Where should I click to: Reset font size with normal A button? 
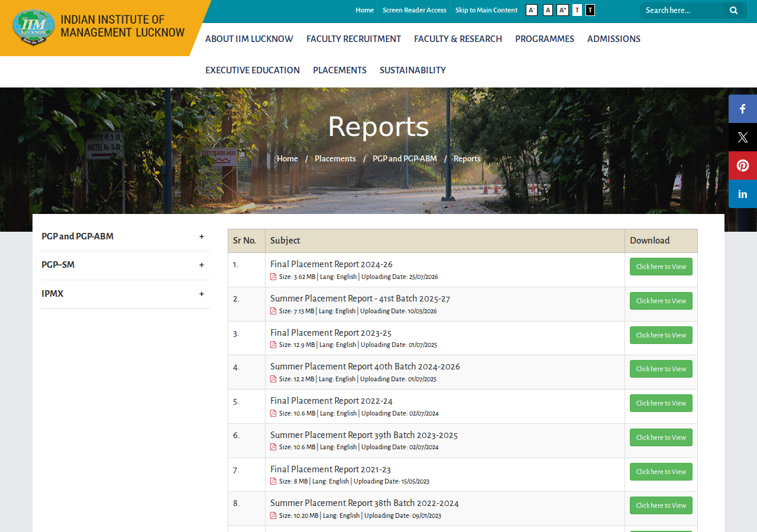point(548,10)
